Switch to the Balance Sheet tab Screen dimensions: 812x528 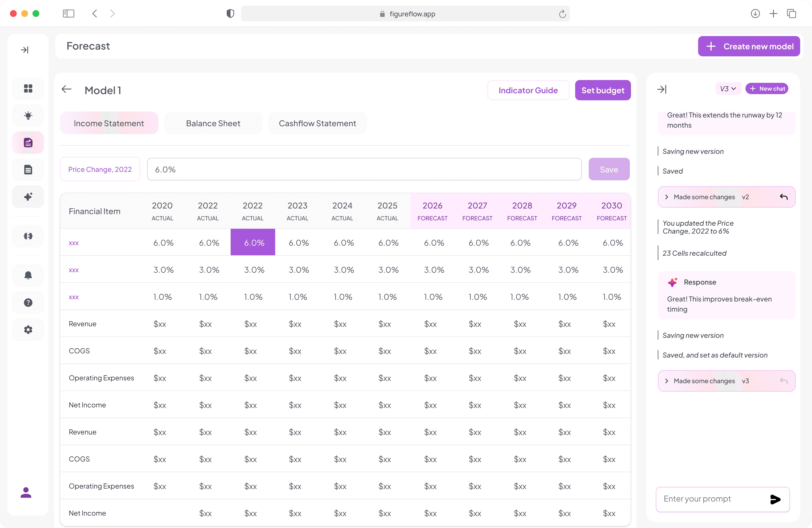pyautogui.click(x=213, y=123)
